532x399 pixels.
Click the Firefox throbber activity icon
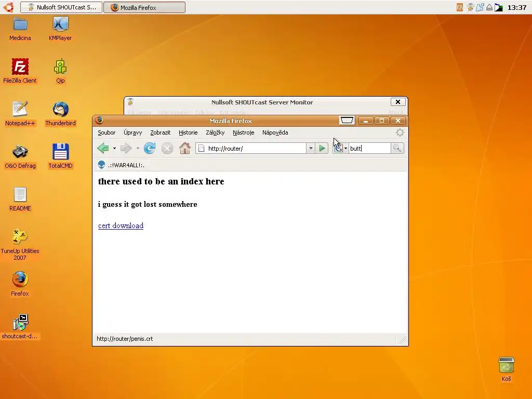(x=400, y=132)
